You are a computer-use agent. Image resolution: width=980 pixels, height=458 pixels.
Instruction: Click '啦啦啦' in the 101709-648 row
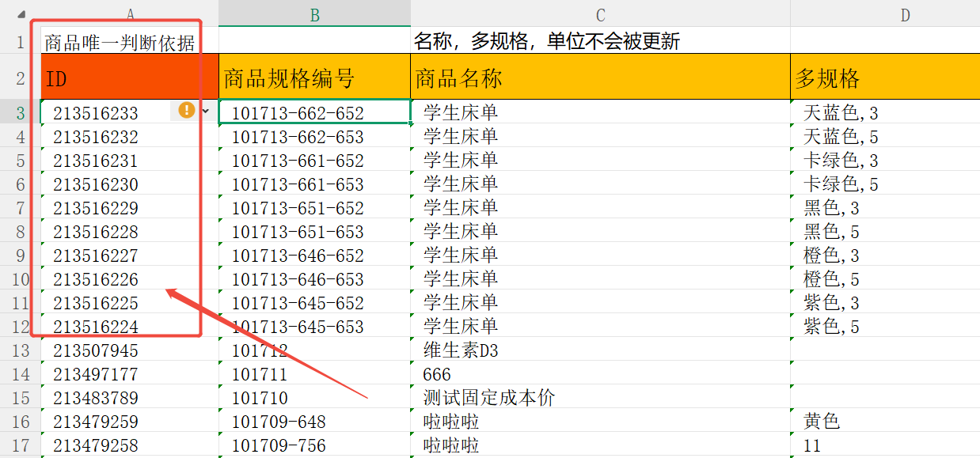451,421
